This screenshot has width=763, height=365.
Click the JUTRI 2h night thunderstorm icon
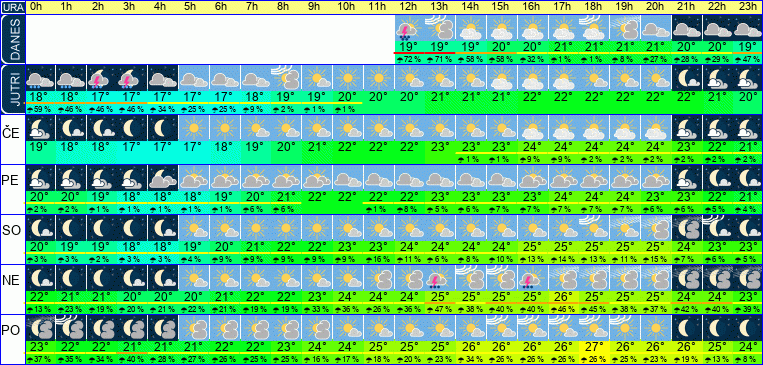101,78
